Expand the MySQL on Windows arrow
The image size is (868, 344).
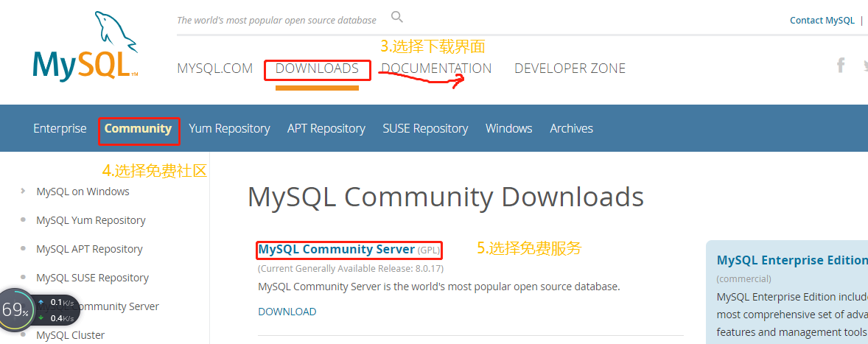pos(23,191)
